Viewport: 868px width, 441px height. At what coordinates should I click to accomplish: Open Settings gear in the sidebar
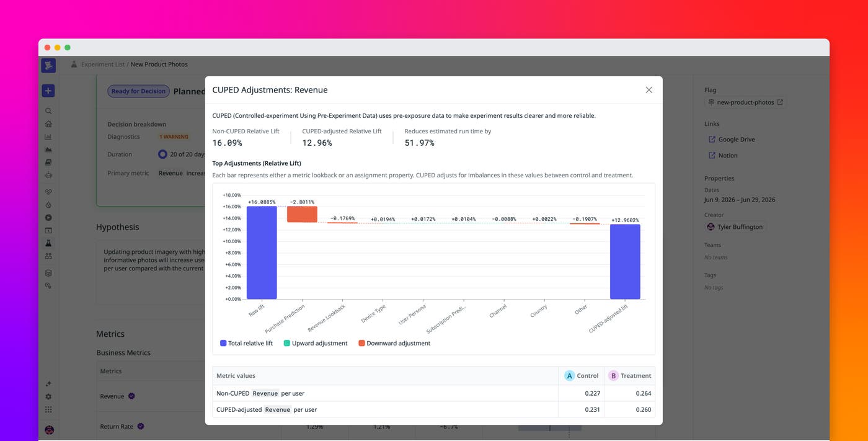[48, 397]
